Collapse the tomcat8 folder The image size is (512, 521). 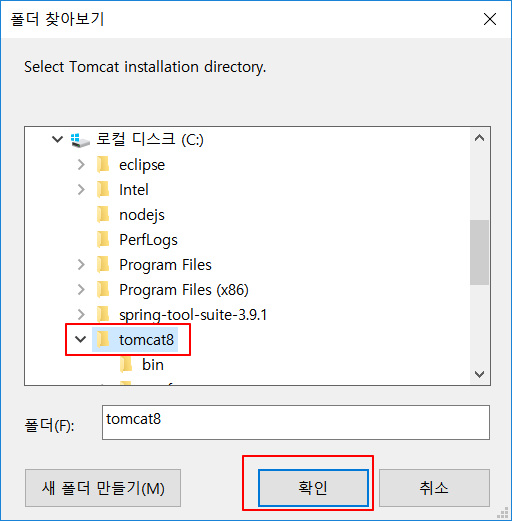[x=81, y=339]
